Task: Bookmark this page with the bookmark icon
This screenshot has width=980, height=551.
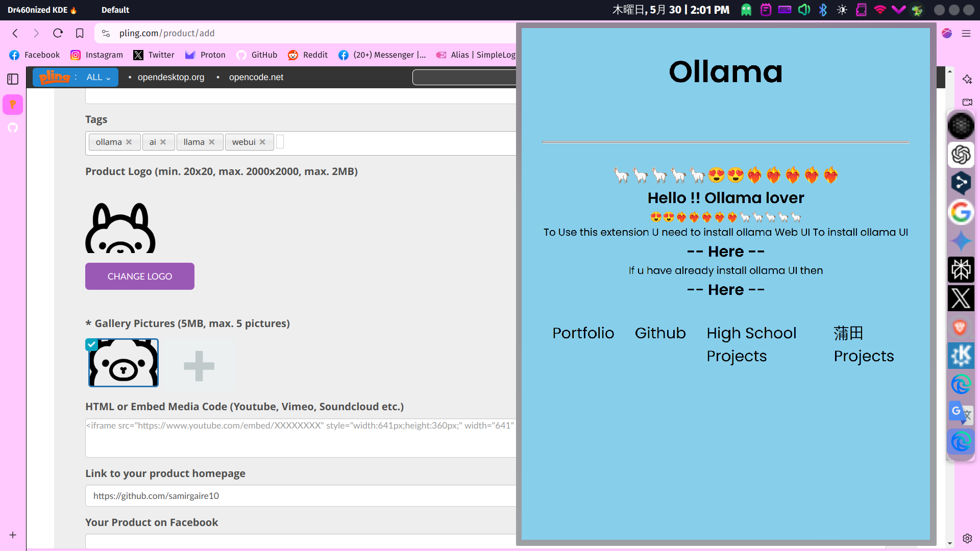Action: tap(80, 33)
